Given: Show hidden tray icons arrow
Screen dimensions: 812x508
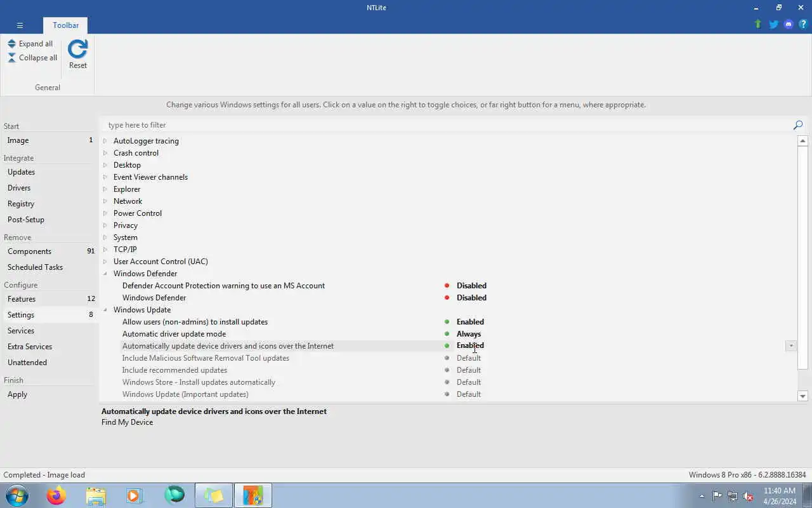Looking at the screenshot, I should point(702,496).
